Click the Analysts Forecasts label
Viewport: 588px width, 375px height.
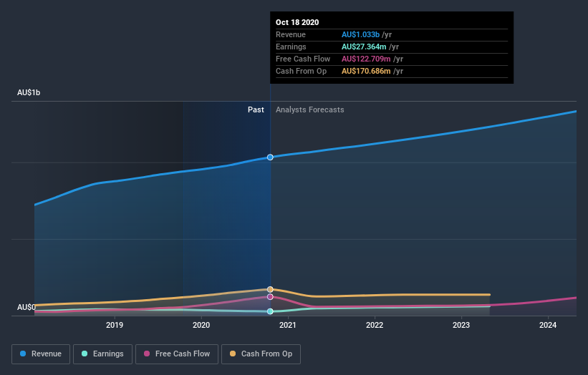(309, 109)
